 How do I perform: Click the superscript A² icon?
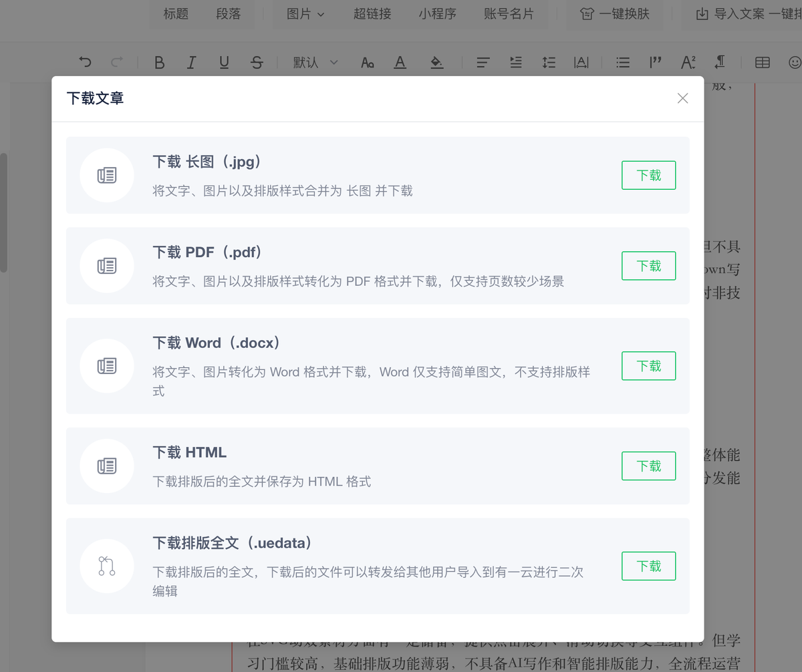tap(688, 62)
